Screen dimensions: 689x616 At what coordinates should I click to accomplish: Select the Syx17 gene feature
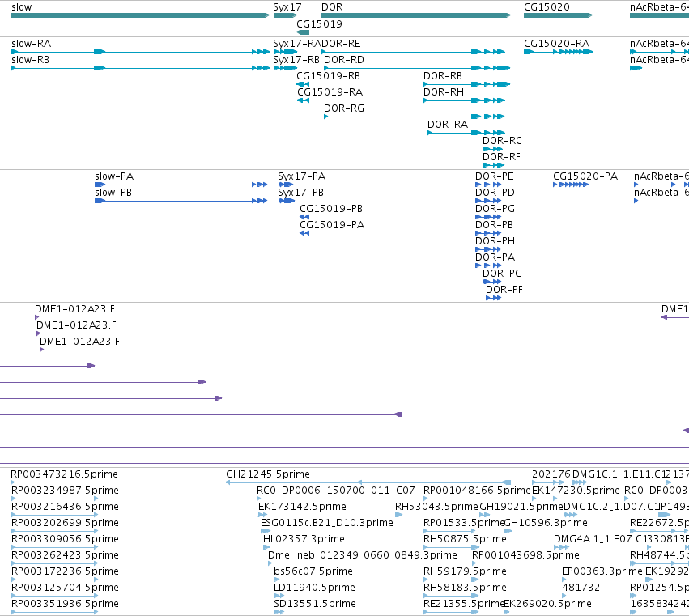[285, 15]
